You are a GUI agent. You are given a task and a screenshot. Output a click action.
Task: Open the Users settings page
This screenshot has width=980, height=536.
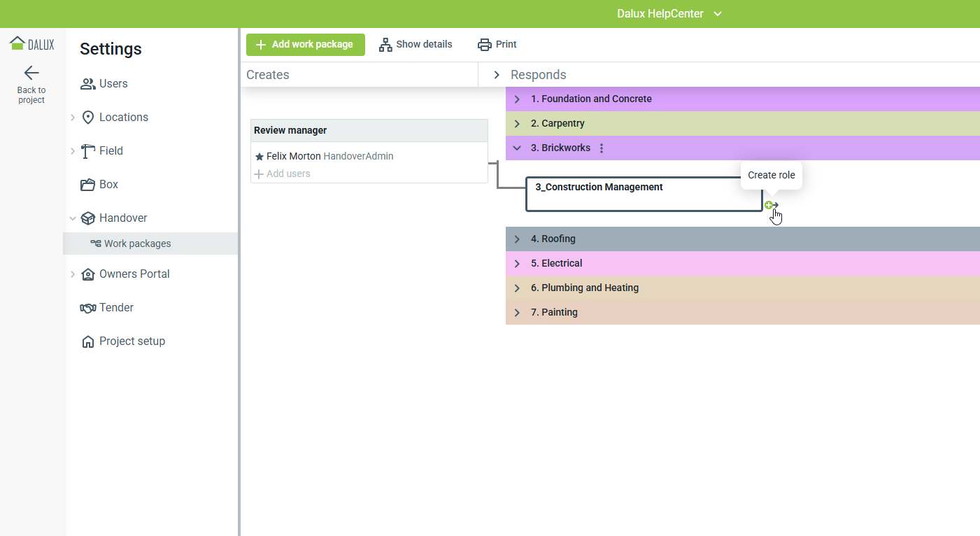113,84
